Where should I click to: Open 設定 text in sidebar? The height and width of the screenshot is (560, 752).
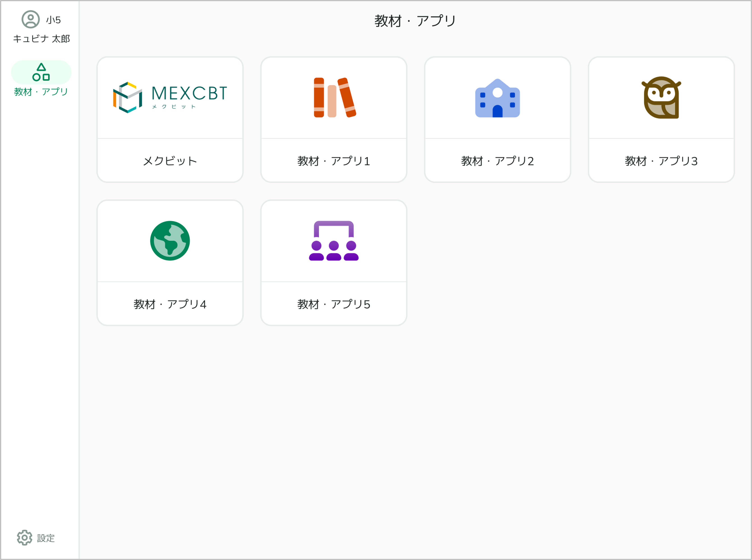pos(46,538)
